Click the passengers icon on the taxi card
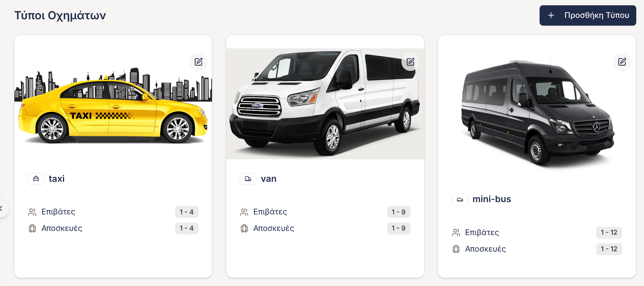This screenshot has height=286, width=644. (x=32, y=212)
